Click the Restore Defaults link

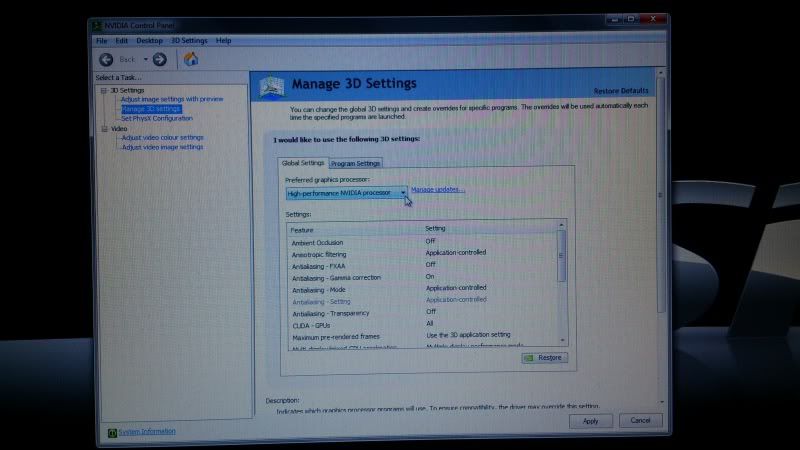(621, 91)
